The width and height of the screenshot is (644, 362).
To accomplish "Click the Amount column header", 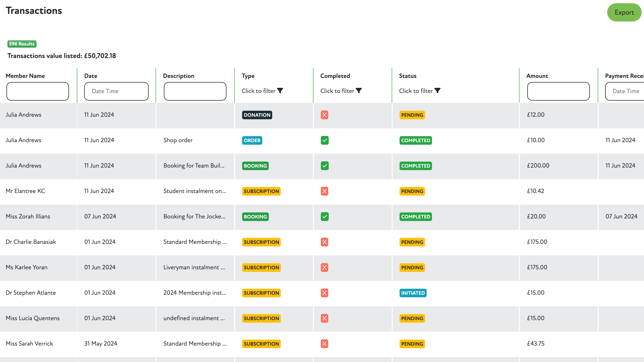I will (x=537, y=76).
